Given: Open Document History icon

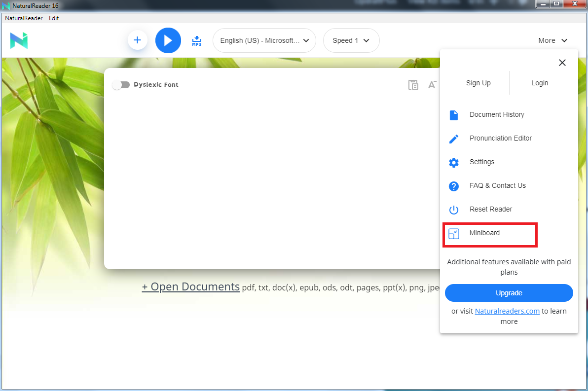Looking at the screenshot, I should (454, 115).
